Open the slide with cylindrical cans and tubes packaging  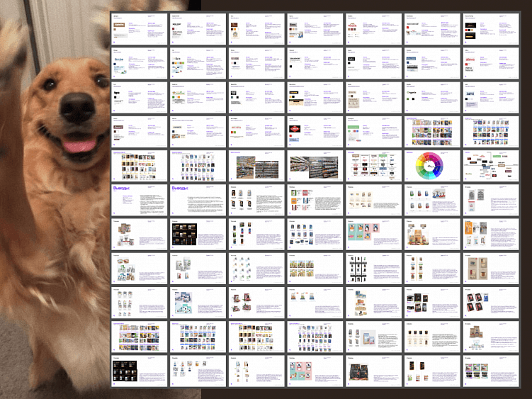pyautogui.click(x=139, y=235)
